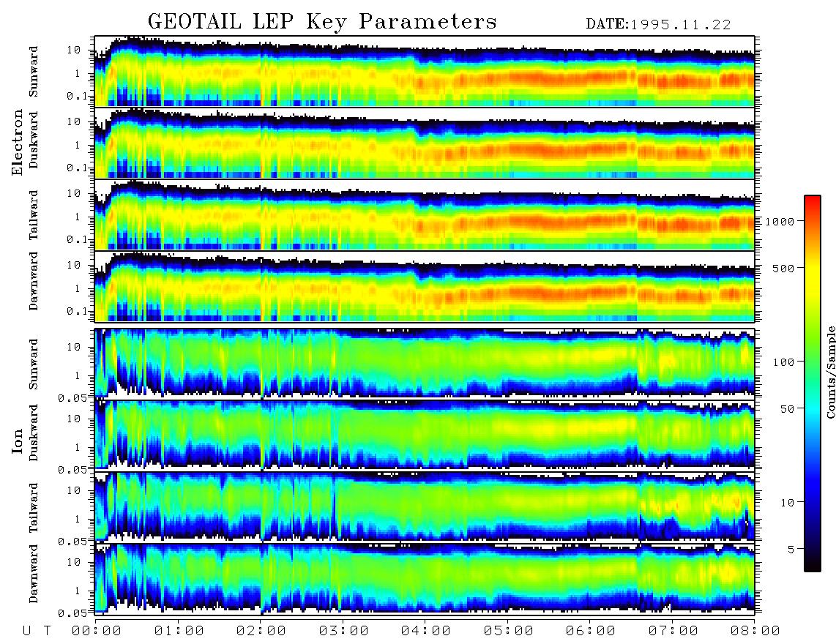Click the Ion Dawnward spectrogram panel
836x644 pixels.
point(425,578)
